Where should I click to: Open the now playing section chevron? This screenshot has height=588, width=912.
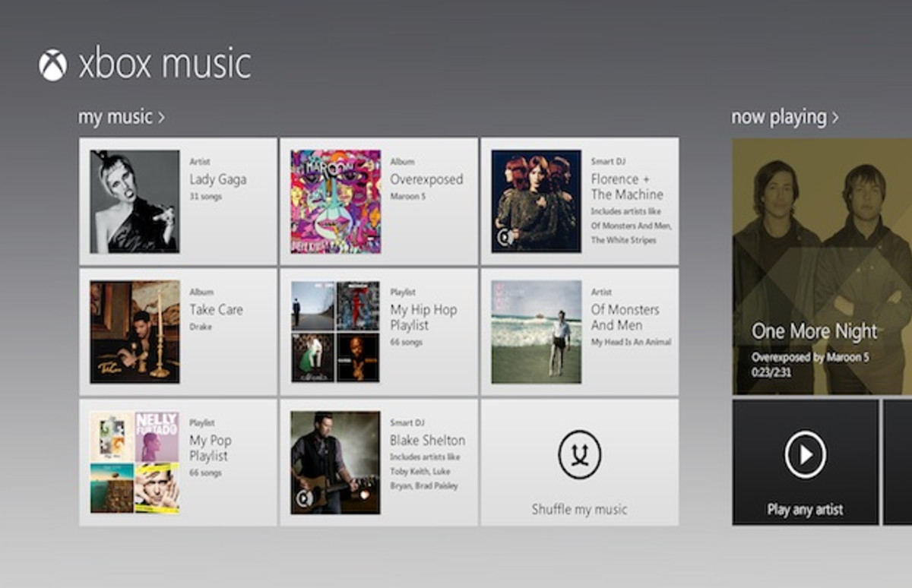tap(835, 118)
